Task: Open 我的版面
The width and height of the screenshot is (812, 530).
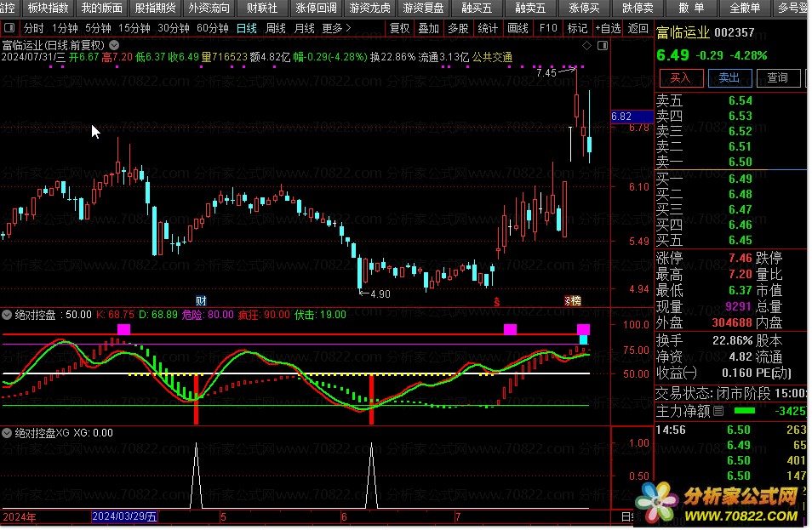Action: [x=101, y=8]
